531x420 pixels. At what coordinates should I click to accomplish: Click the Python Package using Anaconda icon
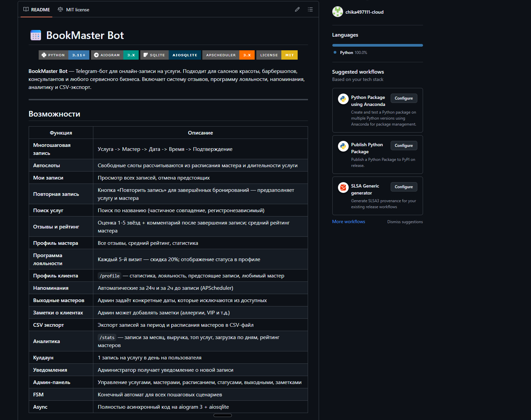(x=343, y=99)
